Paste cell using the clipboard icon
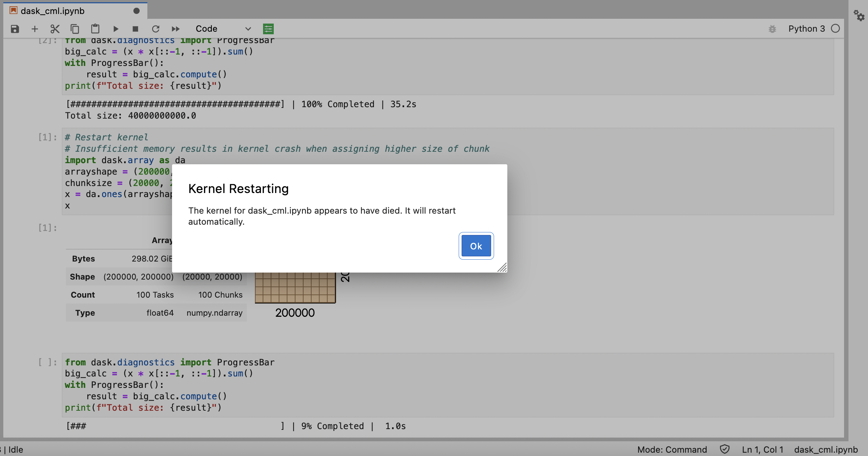Screen dimensions: 868x456 (x=95, y=29)
